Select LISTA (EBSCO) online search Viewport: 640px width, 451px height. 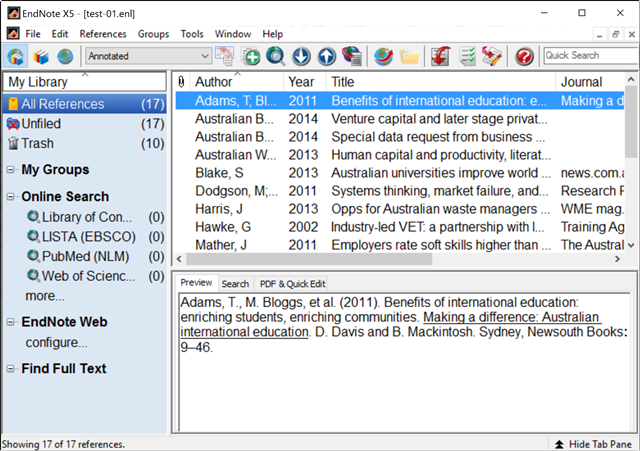coord(96,237)
